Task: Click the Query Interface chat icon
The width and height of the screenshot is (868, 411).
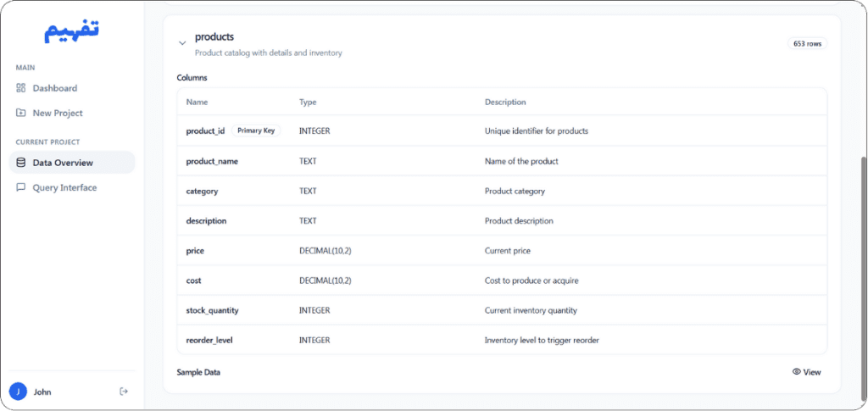Action: pyautogui.click(x=21, y=187)
